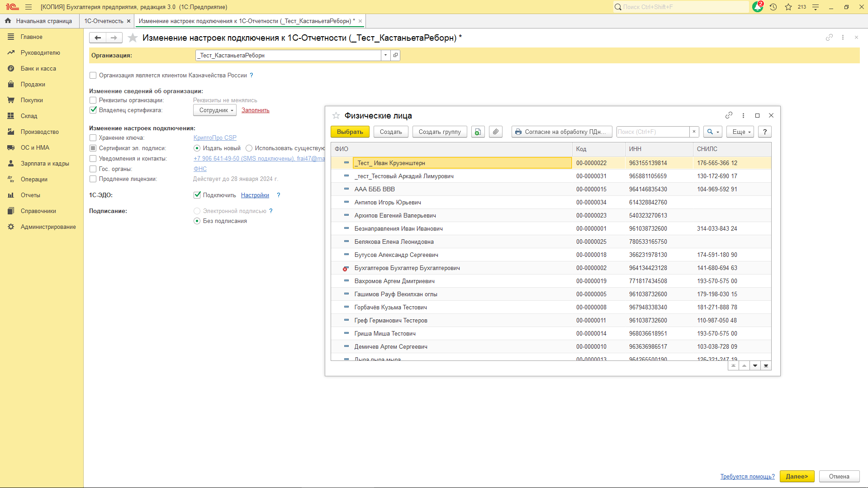Screen dimensions: 868x488
Task: Sort list by ИНН column header
Action: point(659,149)
